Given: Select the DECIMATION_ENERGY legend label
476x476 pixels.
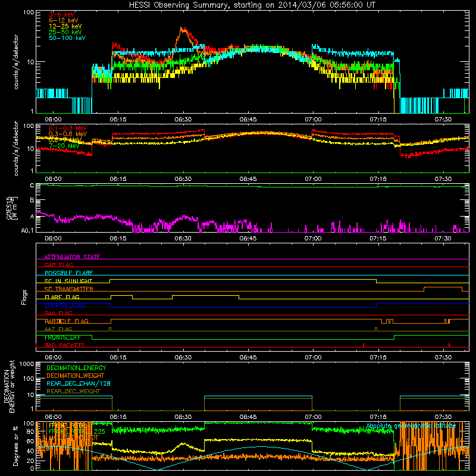Looking at the screenshot, I should coord(76,368).
